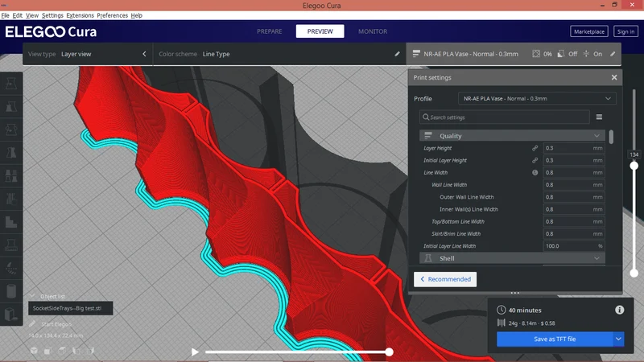Click the simulation path slider handle
644x362 pixels.
[389, 352]
